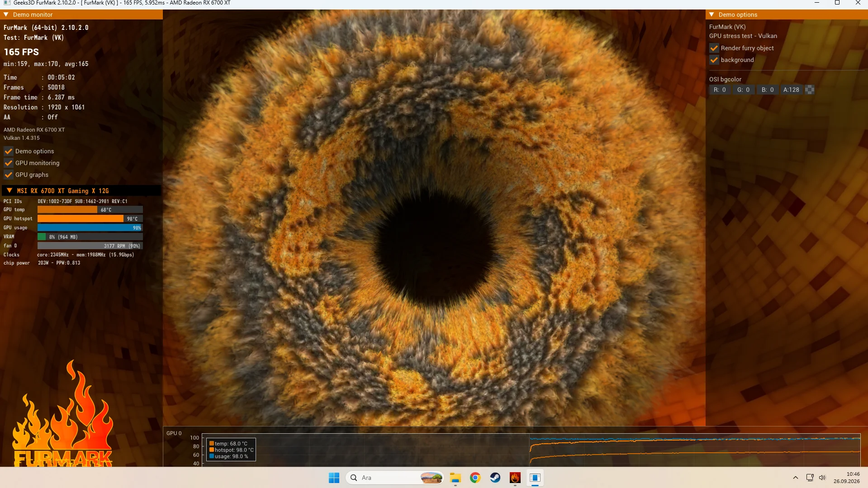This screenshot has height=488, width=868.
Task: Collapse the Demo options panel triangle
Action: 711,14
